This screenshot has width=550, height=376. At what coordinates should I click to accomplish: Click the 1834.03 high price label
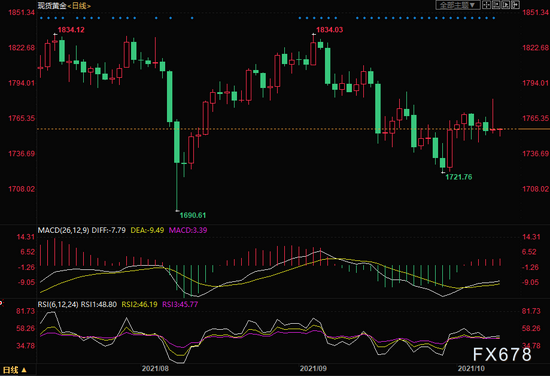(x=329, y=30)
